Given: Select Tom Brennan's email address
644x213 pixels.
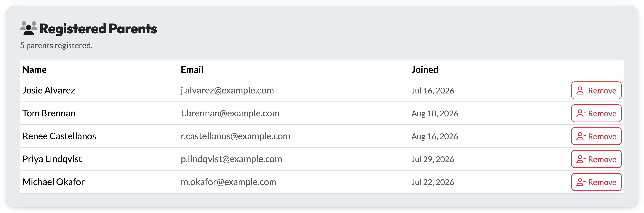Looking at the screenshot, I should click(x=230, y=113).
